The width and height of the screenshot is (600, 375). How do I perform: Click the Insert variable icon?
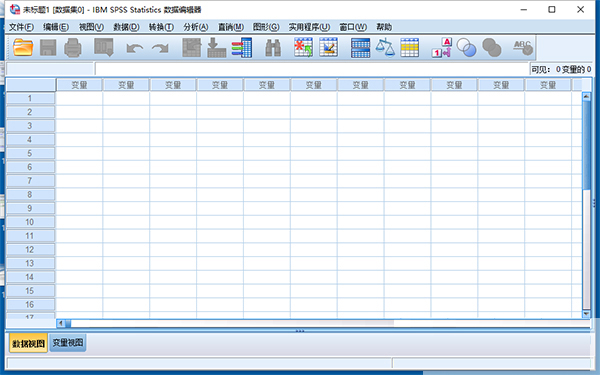click(x=328, y=47)
